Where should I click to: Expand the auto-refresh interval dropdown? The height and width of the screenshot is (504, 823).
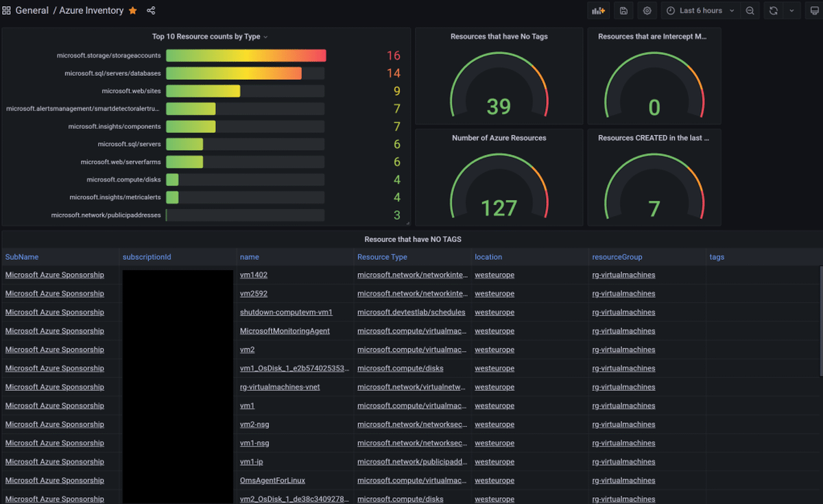tap(792, 10)
